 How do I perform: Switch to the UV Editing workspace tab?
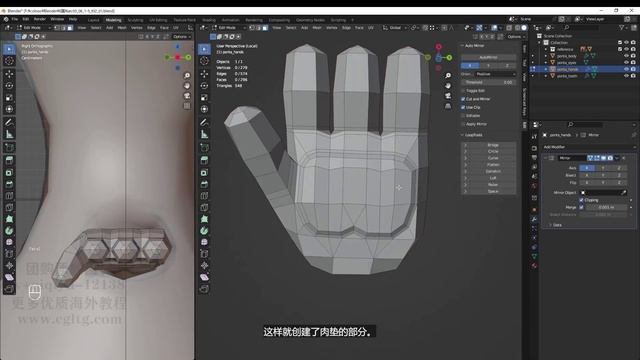coord(158,20)
